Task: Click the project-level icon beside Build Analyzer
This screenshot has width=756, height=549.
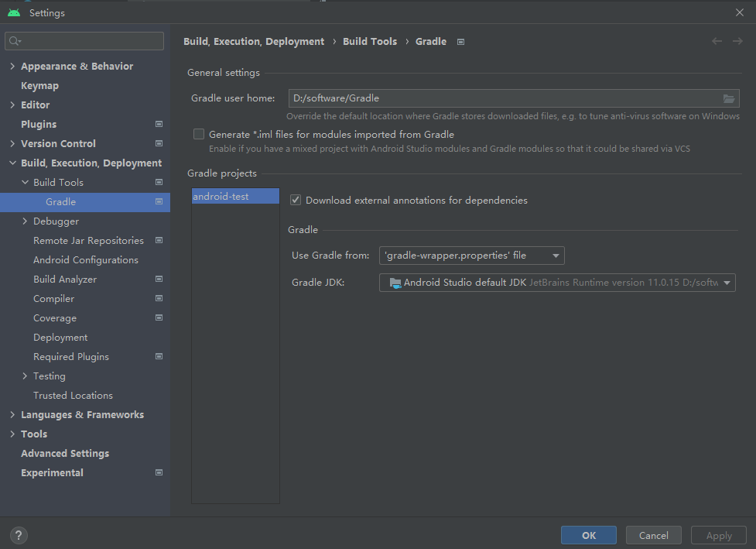Action: tap(159, 279)
